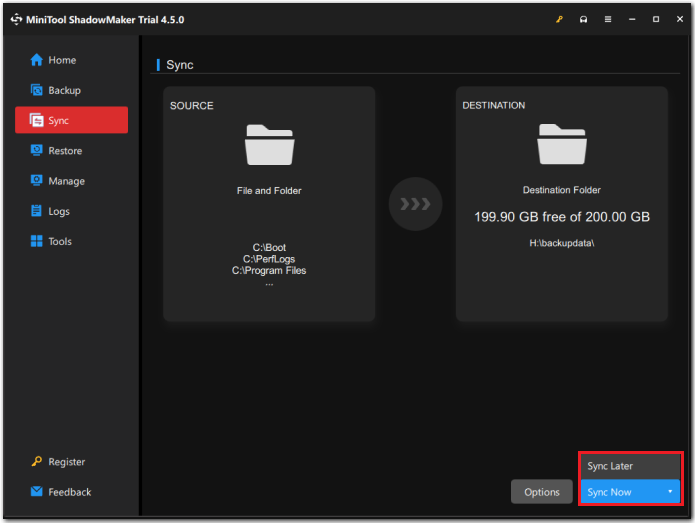The image size is (695, 523).
Task: Click the Destination Folder label
Action: pyautogui.click(x=562, y=190)
